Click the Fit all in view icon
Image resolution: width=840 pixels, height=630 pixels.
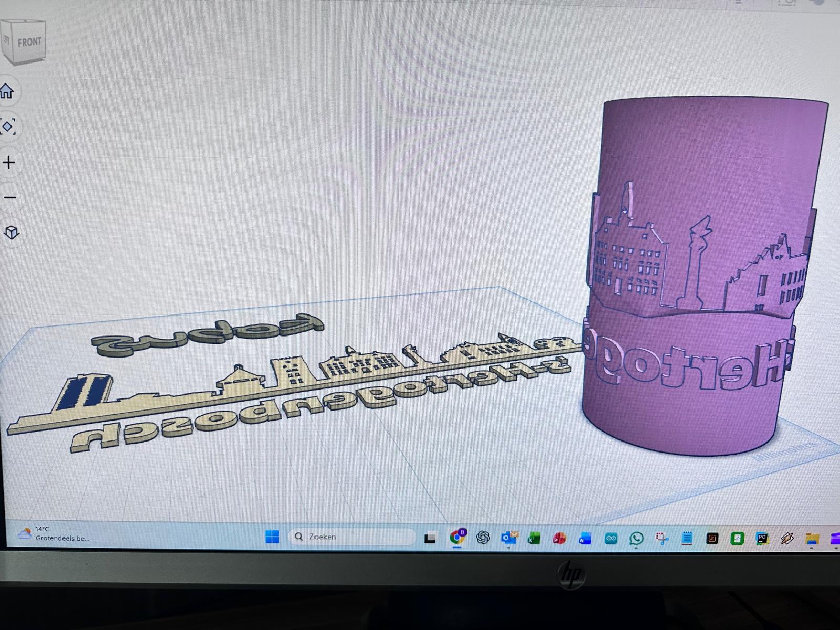7,127
